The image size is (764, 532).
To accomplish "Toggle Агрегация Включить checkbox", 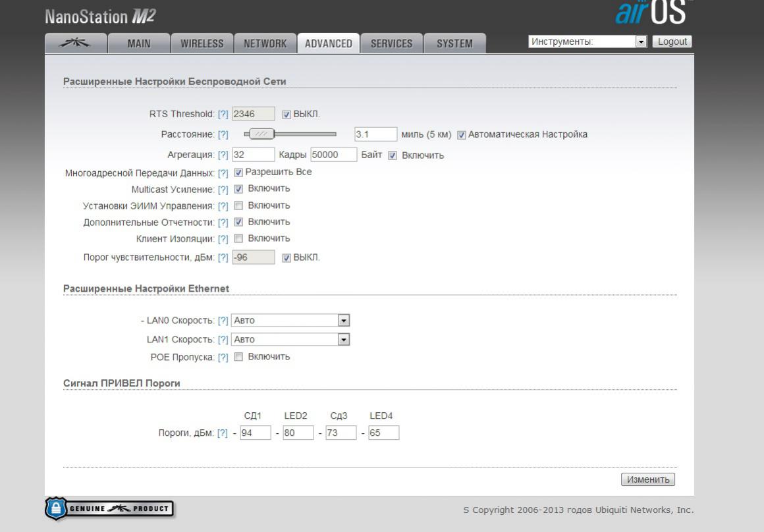I will tap(393, 155).
